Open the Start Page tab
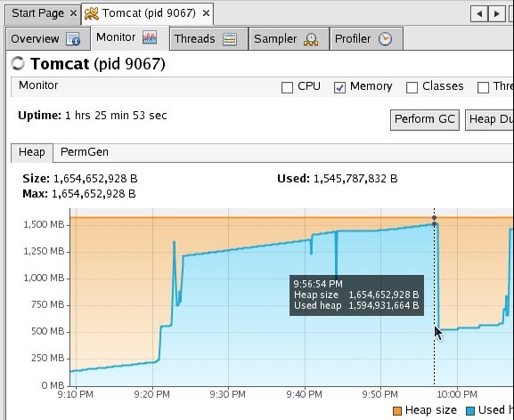The height and width of the screenshot is (420, 514). coord(37,13)
